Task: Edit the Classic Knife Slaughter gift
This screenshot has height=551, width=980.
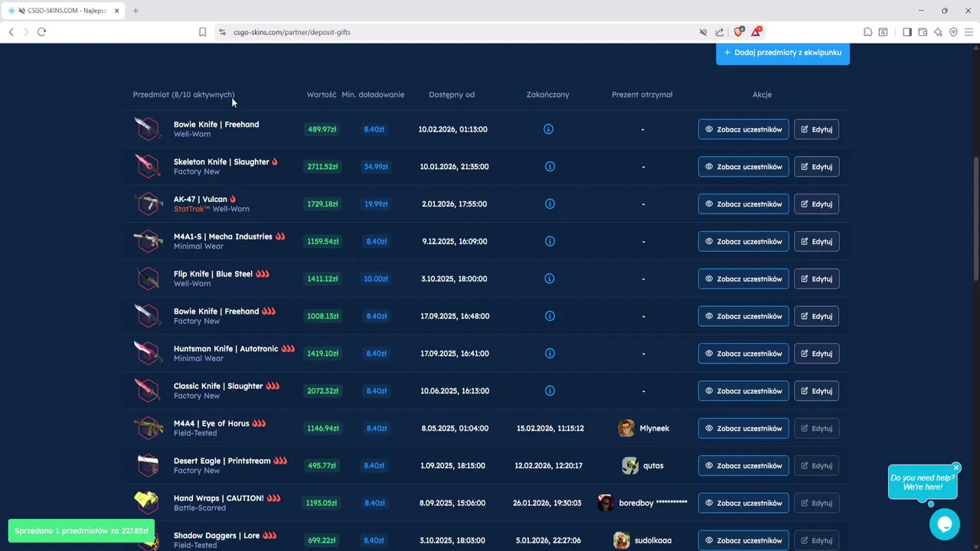Action: click(x=816, y=391)
